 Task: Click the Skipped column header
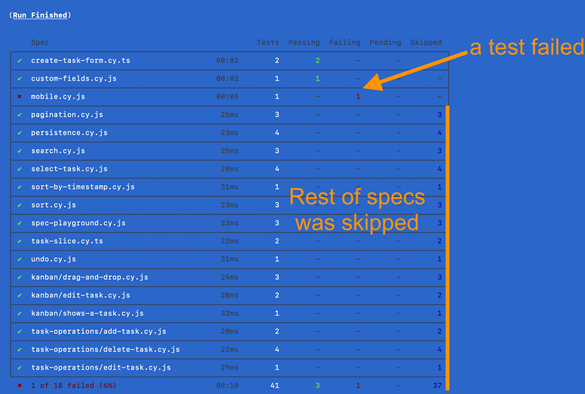click(x=426, y=42)
